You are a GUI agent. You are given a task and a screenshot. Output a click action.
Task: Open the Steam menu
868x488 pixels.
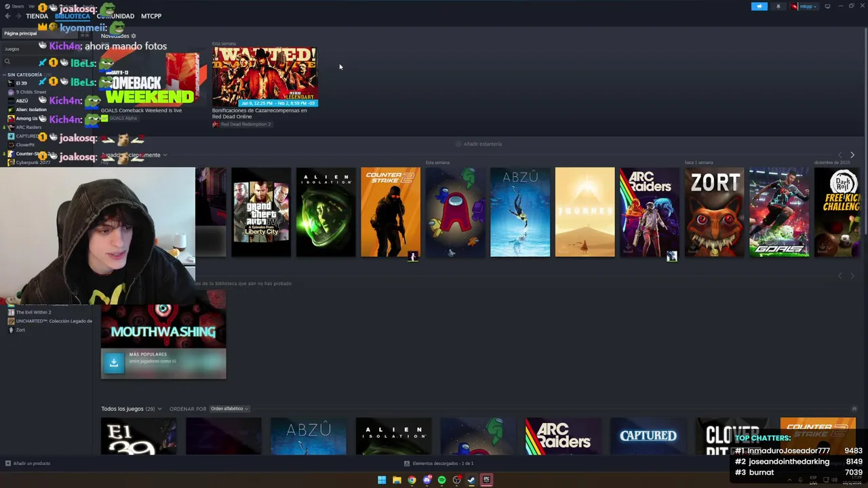[14, 6]
